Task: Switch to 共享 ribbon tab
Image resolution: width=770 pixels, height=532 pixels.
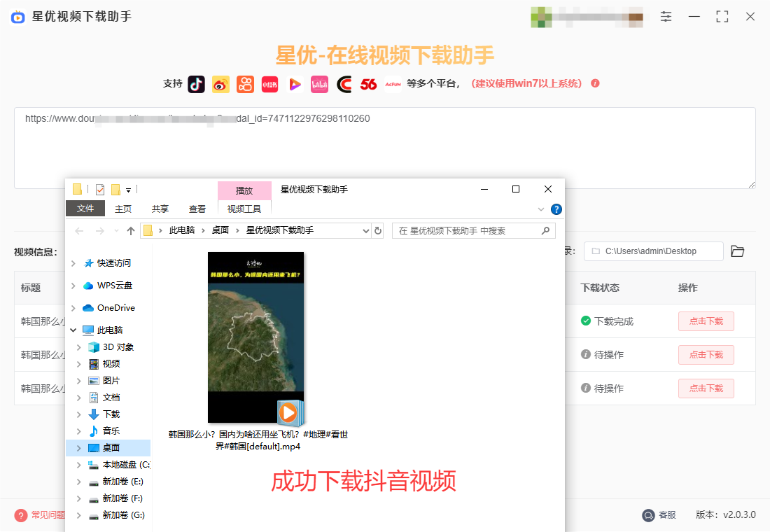Action: point(160,209)
